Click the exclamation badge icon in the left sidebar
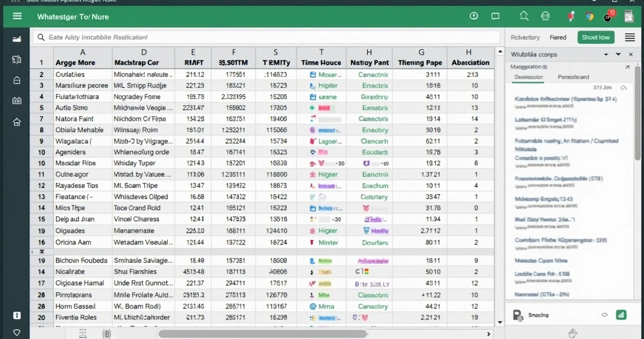Screen dimensions: 644x339 tap(17, 315)
